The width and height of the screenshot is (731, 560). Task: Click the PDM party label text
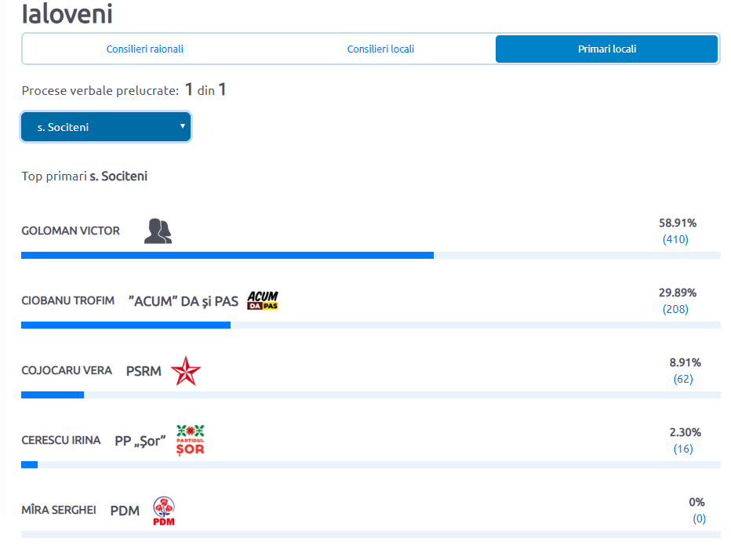click(x=125, y=511)
